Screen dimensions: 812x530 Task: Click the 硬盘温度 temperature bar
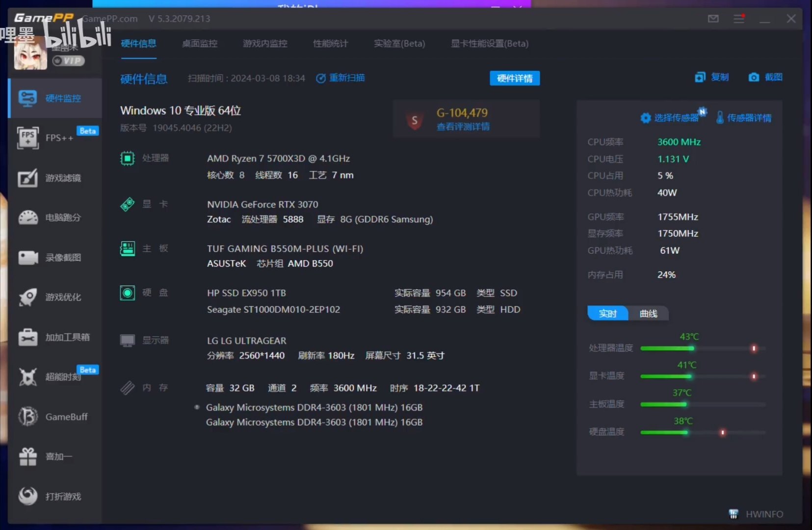(x=703, y=432)
